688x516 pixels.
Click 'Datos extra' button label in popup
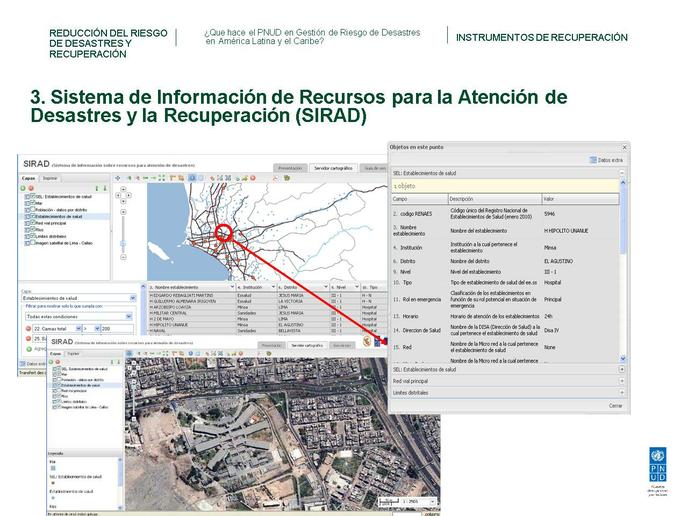click(610, 160)
